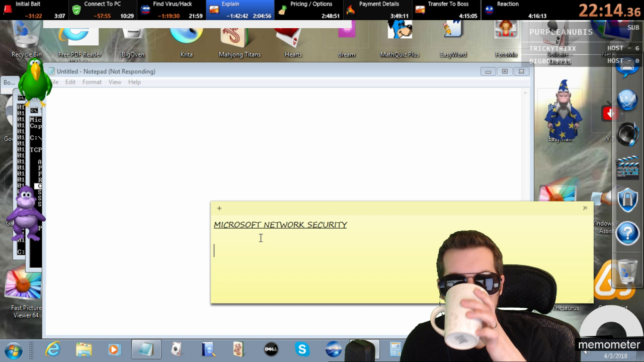
Task: Switch to the Notepad taskbar button
Action: [x=146, y=349]
